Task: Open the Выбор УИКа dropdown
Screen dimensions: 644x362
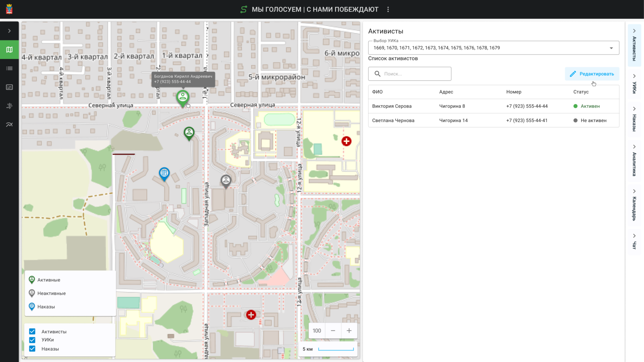Action: pyautogui.click(x=494, y=48)
